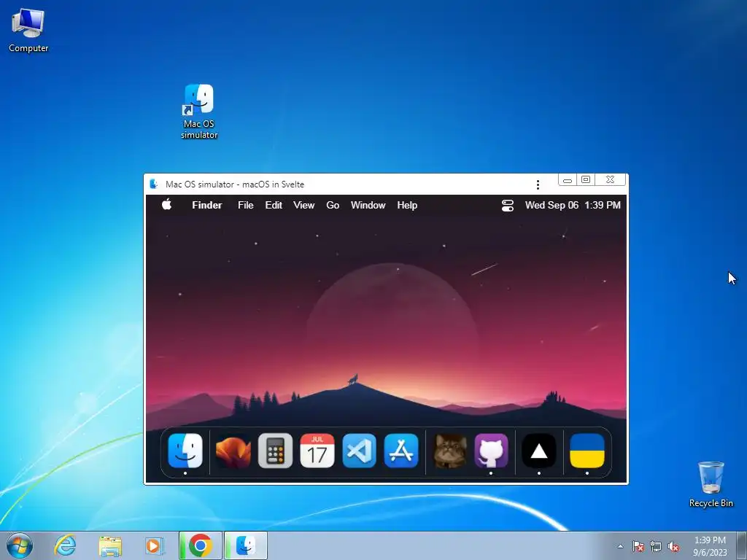The height and width of the screenshot is (560, 747).
Task: Show hidden tray icons arrow
Action: pos(620,546)
